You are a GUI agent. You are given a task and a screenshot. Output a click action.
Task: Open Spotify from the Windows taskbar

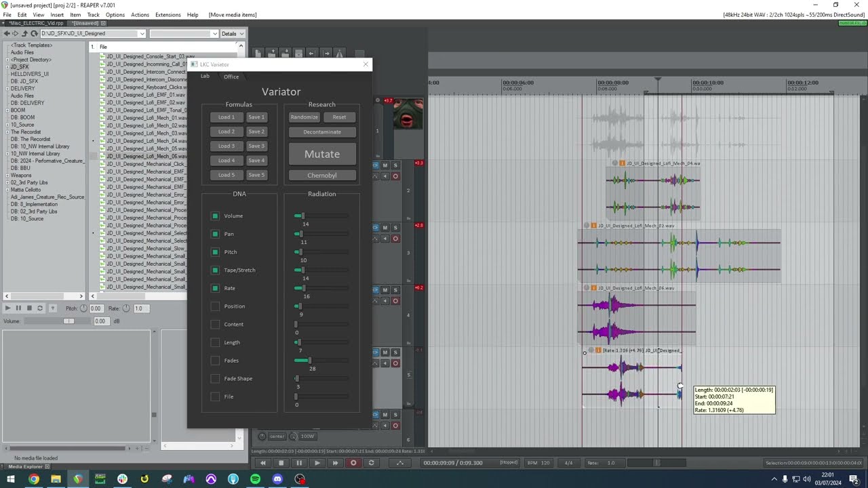(x=255, y=479)
